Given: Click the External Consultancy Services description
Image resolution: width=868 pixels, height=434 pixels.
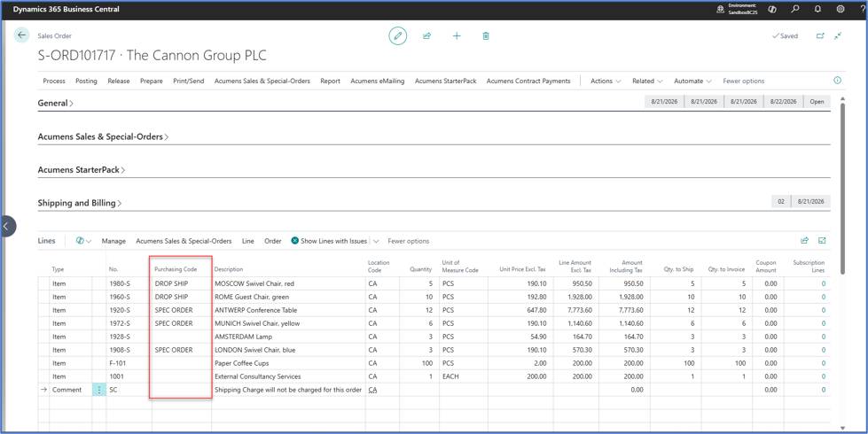Looking at the screenshot, I should [x=288, y=376].
